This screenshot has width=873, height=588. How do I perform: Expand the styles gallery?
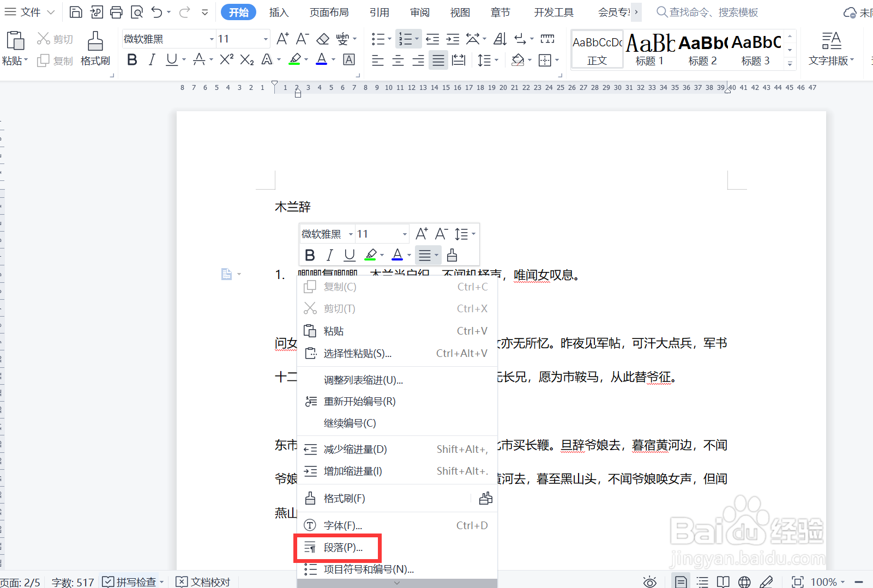coord(790,64)
